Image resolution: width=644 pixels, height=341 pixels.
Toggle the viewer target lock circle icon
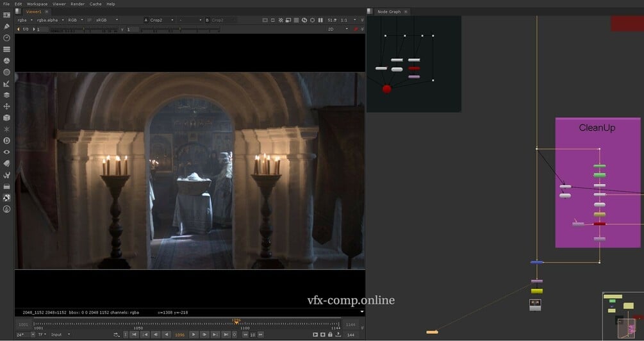coord(313,20)
